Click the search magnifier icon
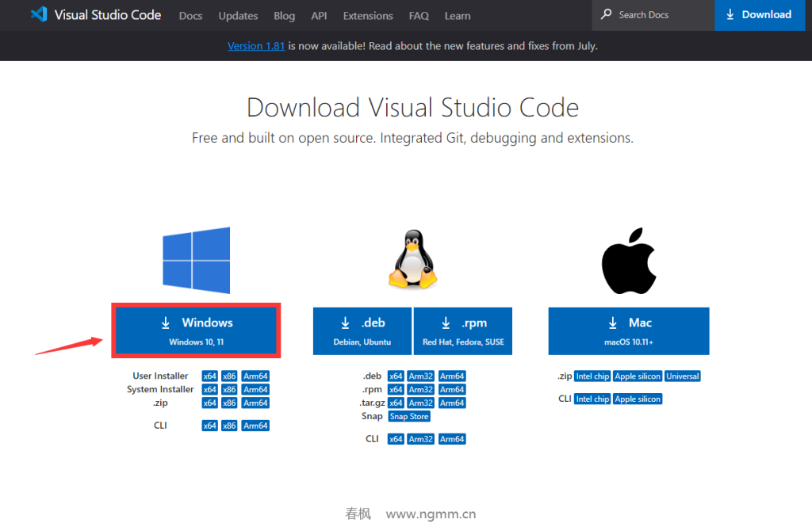This screenshot has width=812, height=527. (x=606, y=14)
